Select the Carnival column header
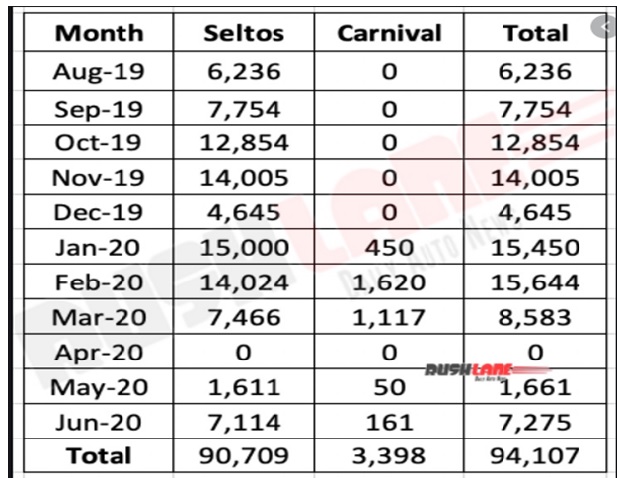 pyautogui.click(x=389, y=32)
